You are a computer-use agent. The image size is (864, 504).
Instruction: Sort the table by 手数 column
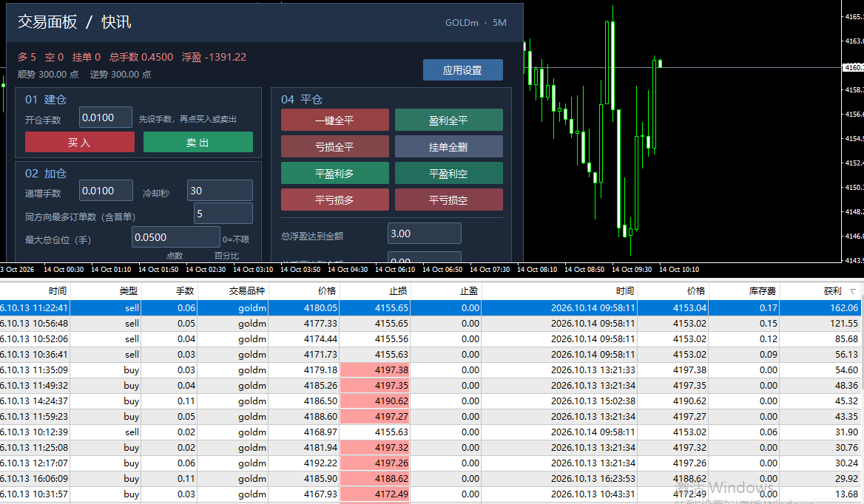click(169, 291)
